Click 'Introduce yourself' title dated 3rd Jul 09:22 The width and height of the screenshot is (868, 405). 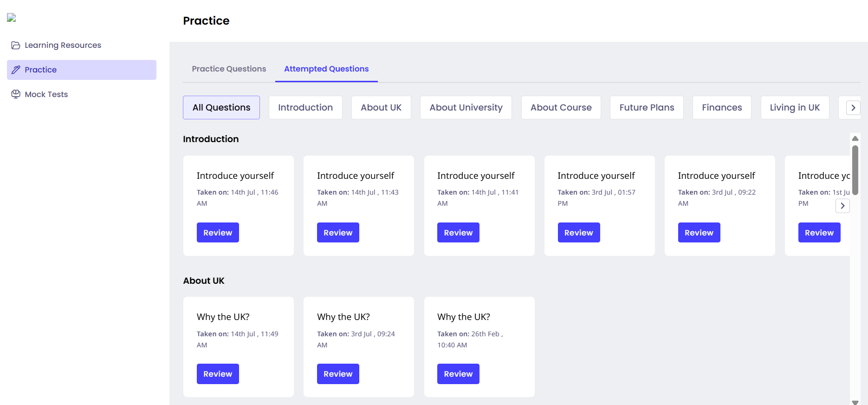[716, 176]
